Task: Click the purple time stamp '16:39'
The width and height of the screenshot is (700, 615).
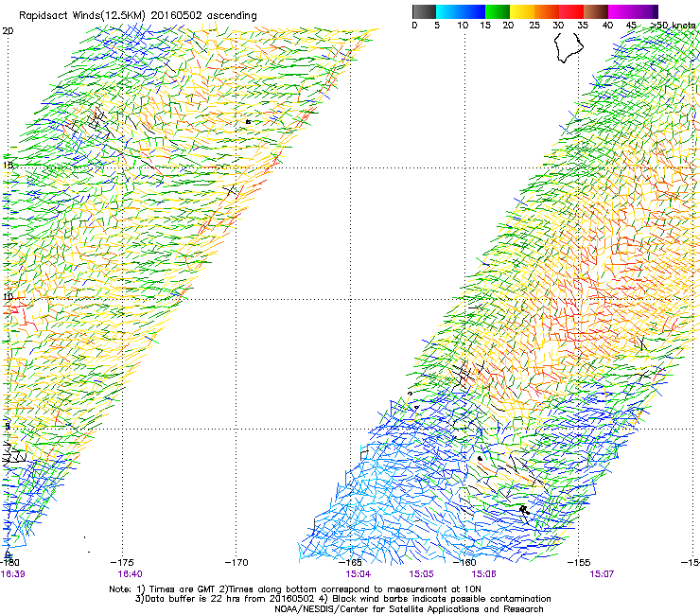Action: [x=13, y=574]
